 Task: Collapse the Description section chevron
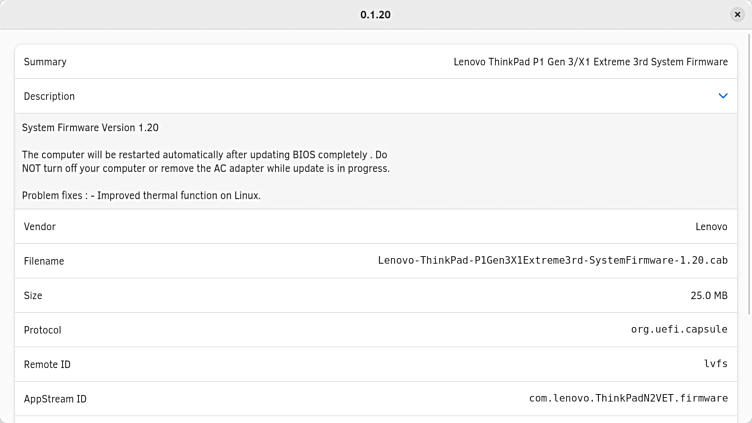click(723, 96)
